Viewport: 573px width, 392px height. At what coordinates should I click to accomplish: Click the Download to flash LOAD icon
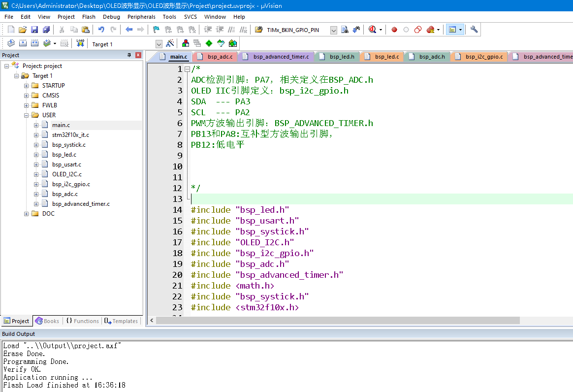80,43
